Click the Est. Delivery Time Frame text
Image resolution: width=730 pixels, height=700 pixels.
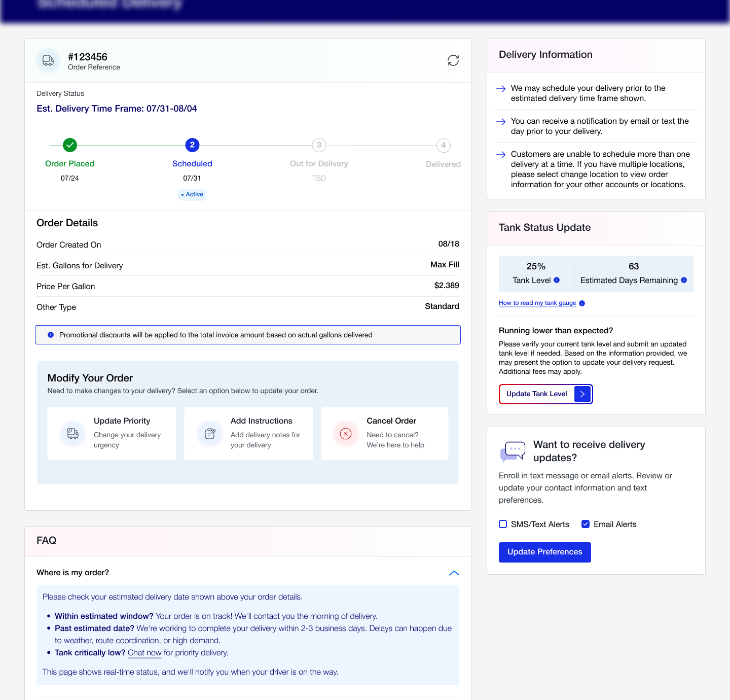[117, 109]
